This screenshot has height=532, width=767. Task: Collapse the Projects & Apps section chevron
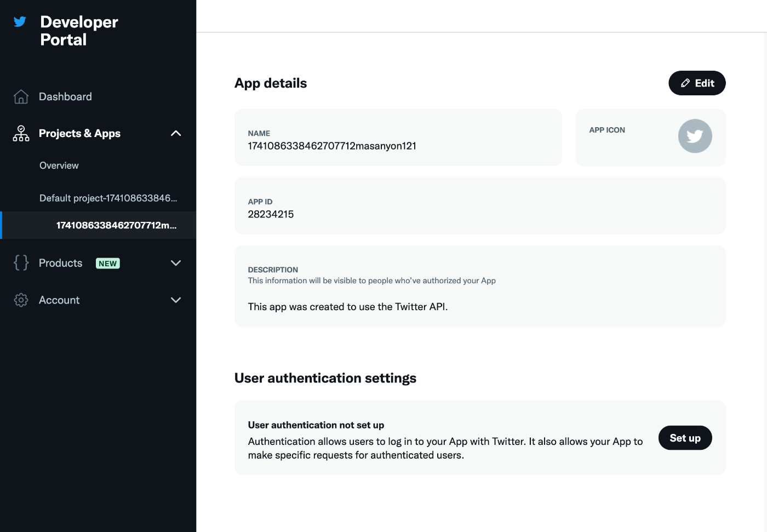coord(176,133)
